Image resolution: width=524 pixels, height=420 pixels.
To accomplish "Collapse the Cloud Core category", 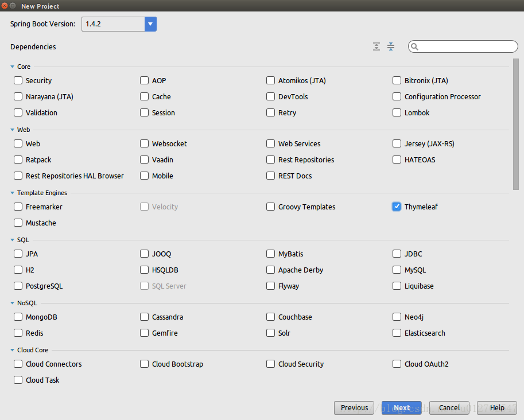I will [12, 350].
